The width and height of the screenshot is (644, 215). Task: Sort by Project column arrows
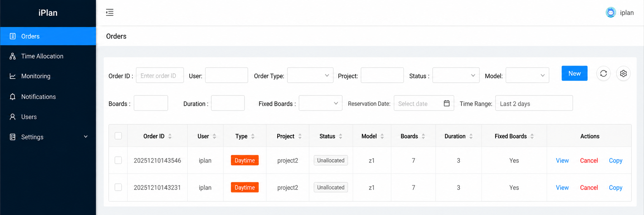300,136
